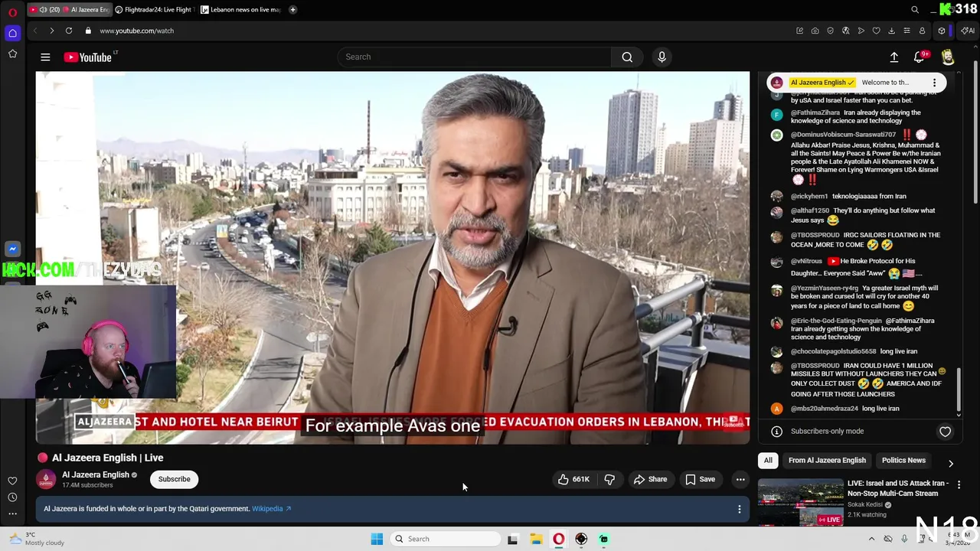Screen dimensions: 980x551
Task: Open the Al Jazeera English channel name link
Action: click(95, 474)
